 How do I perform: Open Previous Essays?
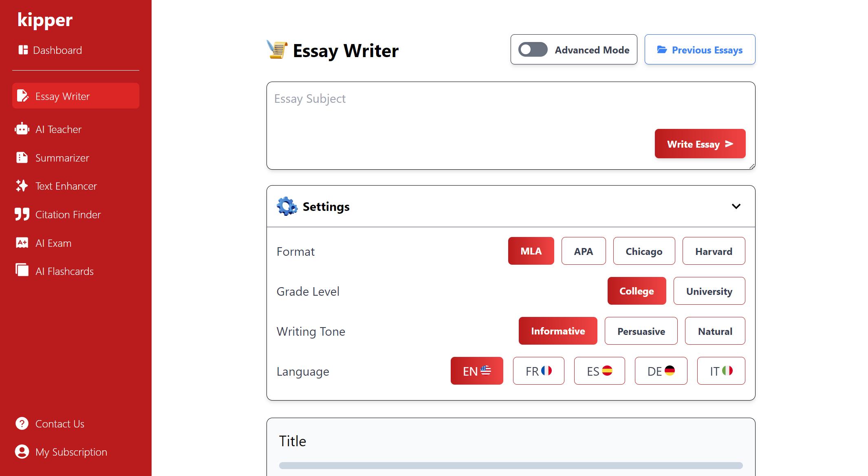pyautogui.click(x=700, y=49)
